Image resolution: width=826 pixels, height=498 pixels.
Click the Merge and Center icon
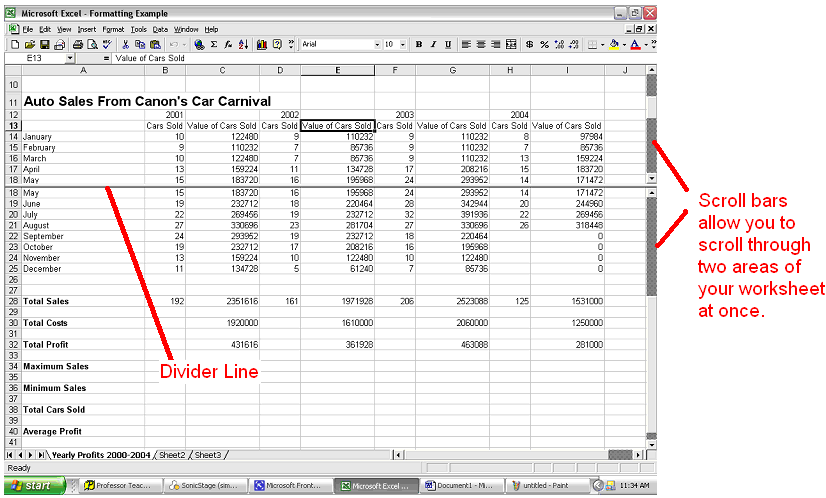pos(512,45)
